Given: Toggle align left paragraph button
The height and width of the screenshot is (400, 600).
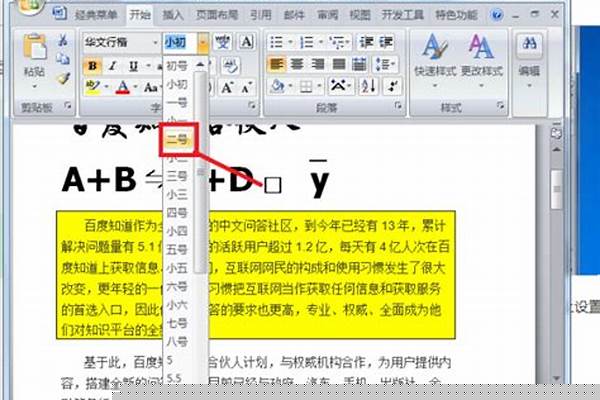Looking at the screenshot, I should (276, 65).
